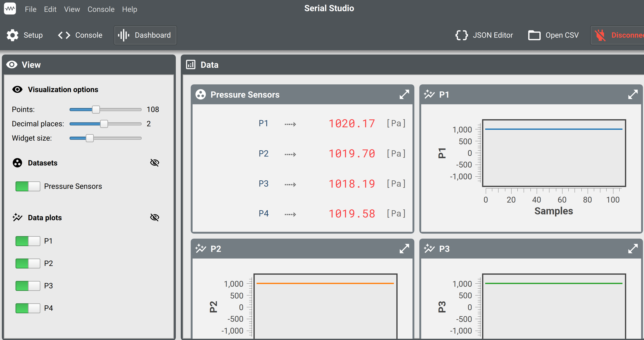Screen dimensions: 644x340
Task: Switch to Console view via toolbar icon
Action: pos(64,35)
